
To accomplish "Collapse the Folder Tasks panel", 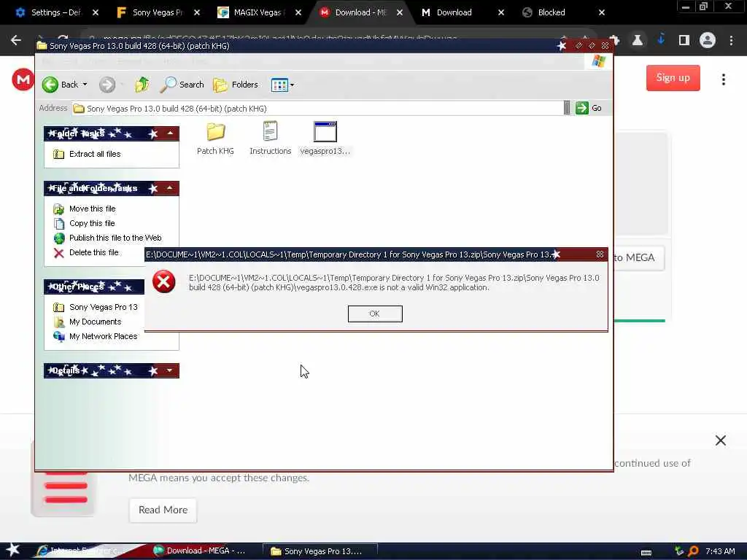I will tap(170, 133).
